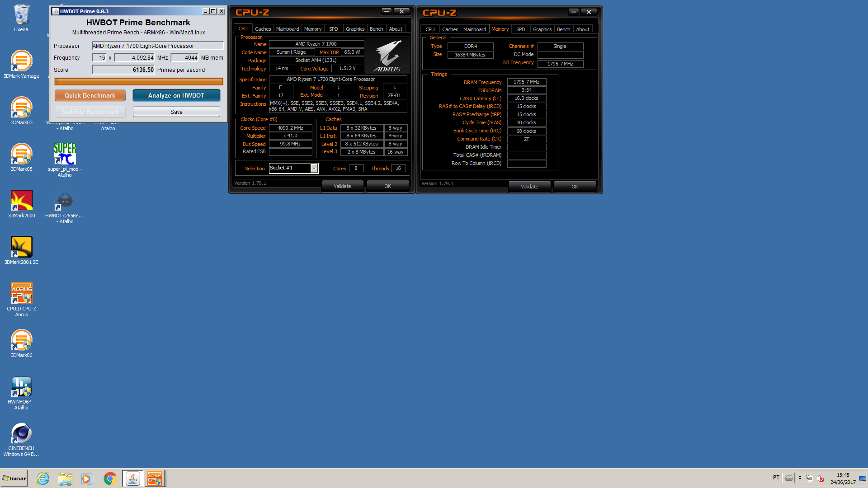Open Memory tab in CPU-Z processor window
Viewport: 868px width, 488px height.
313,29
